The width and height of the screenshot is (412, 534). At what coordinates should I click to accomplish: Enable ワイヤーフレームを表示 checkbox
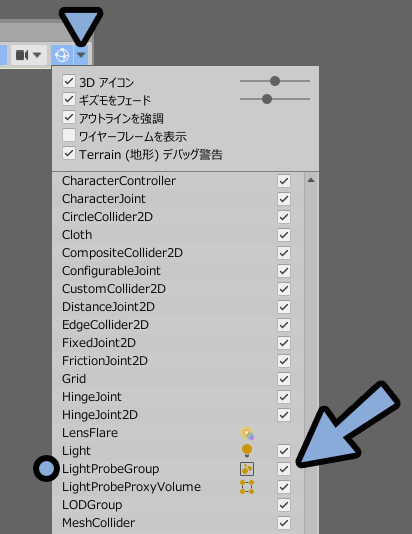(69, 135)
